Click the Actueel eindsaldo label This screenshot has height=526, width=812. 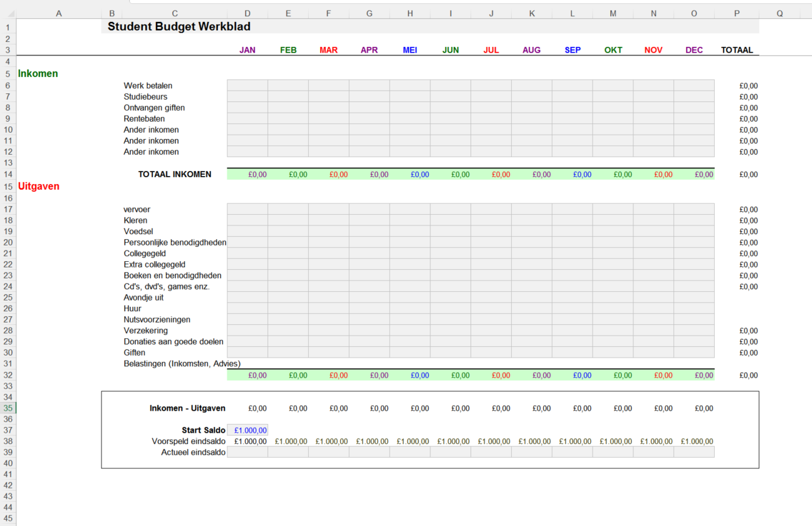(x=193, y=452)
